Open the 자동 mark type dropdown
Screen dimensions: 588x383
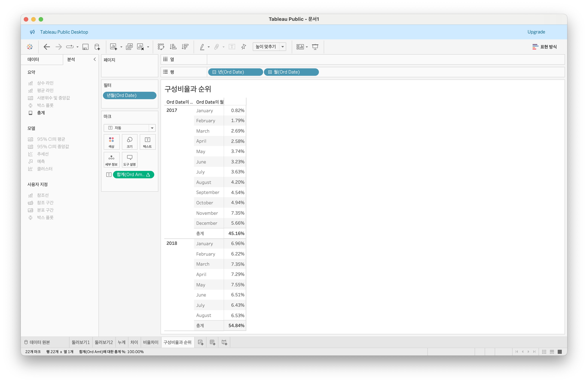click(x=152, y=128)
